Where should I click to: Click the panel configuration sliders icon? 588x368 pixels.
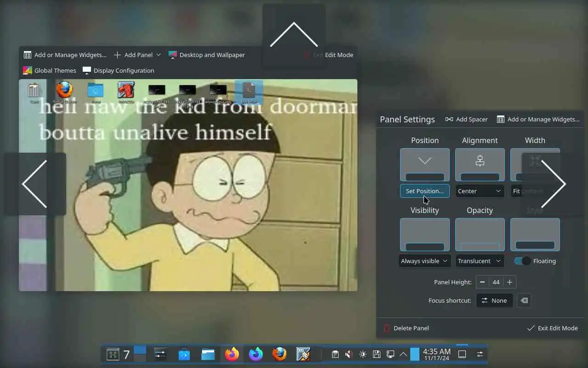480,354
